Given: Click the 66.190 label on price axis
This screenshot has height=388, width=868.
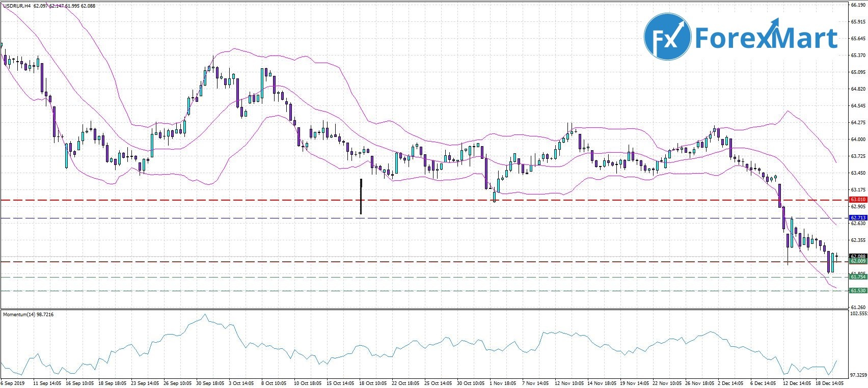Looking at the screenshot, I should pyautogui.click(x=858, y=5).
